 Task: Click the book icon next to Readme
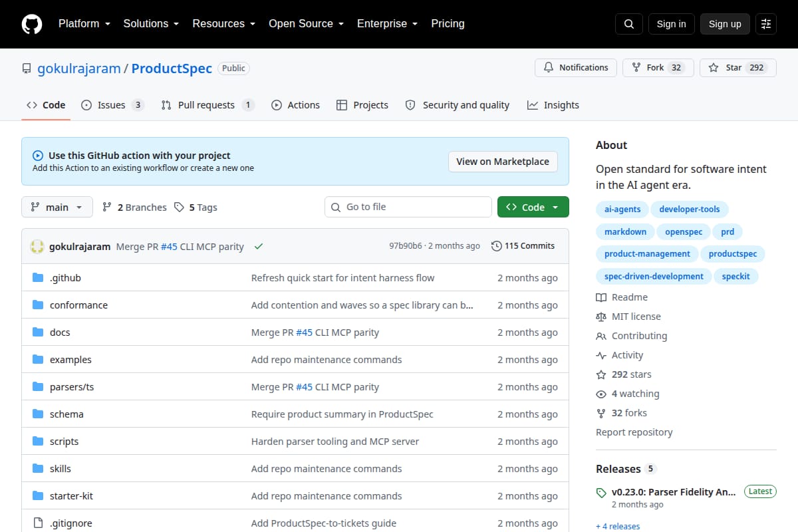click(x=601, y=297)
